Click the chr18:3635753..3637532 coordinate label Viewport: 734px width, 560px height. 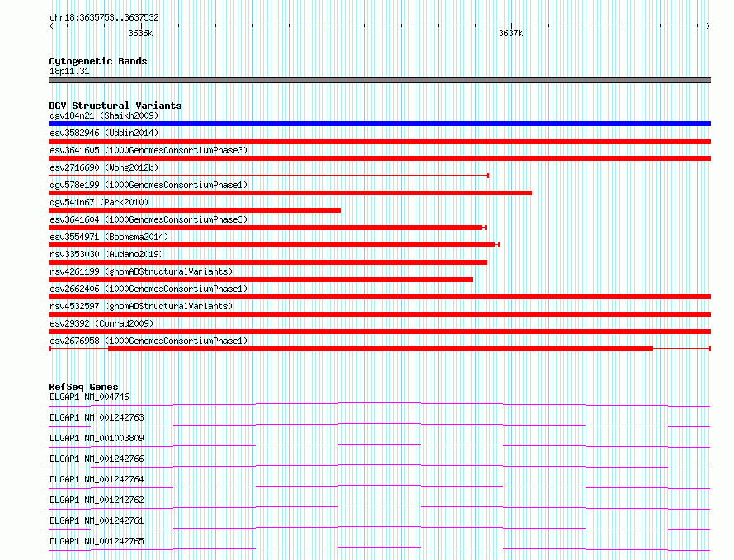pyautogui.click(x=104, y=18)
